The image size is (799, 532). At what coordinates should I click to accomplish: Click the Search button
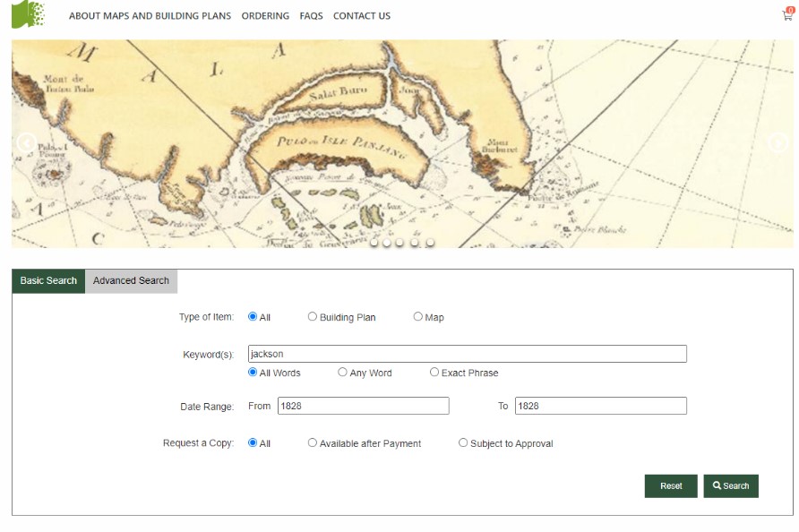pyautogui.click(x=731, y=485)
